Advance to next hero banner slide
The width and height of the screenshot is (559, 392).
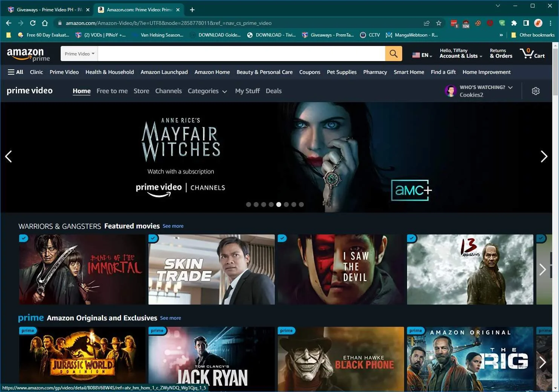[x=544, y=156]
